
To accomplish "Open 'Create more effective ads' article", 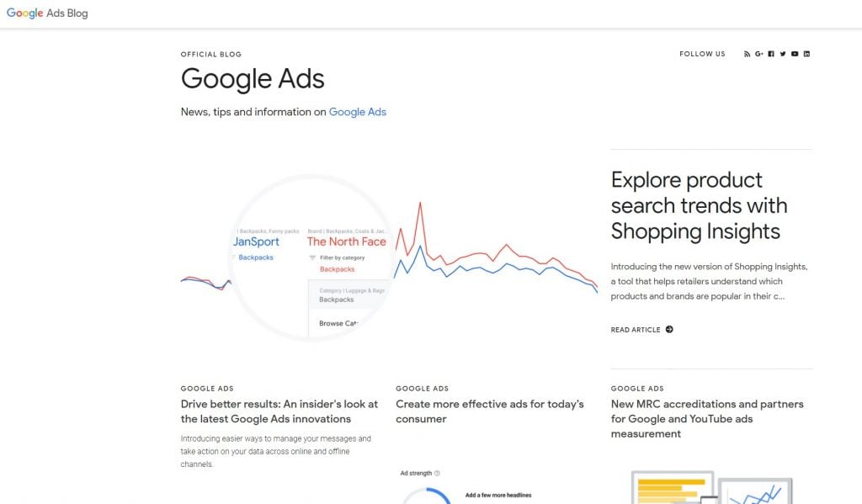I will click(489, 411).
